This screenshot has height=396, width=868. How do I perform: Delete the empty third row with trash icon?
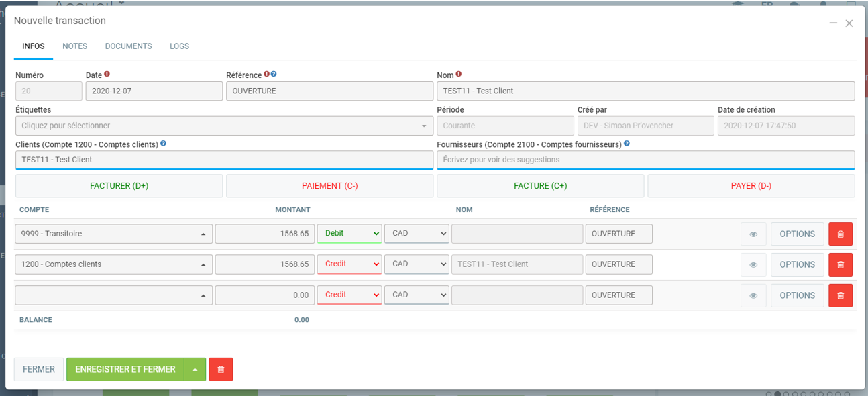point(840,295)
